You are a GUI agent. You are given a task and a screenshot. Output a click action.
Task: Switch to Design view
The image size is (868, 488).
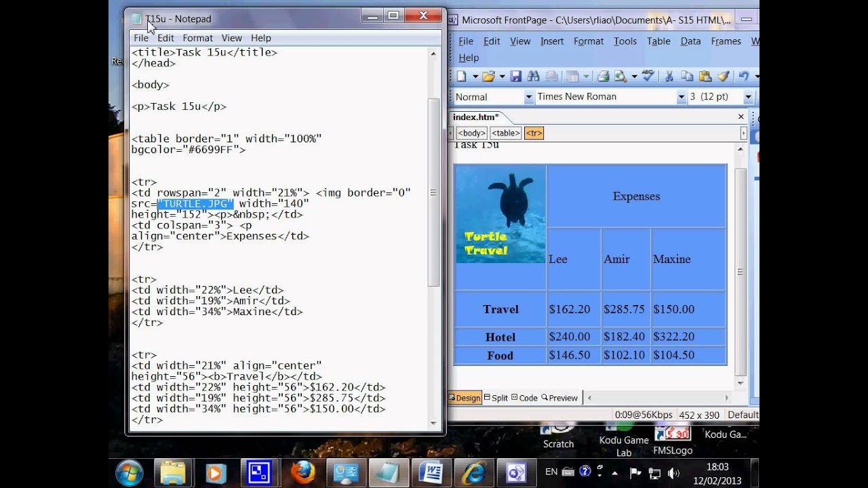click(x=465, y=398)
